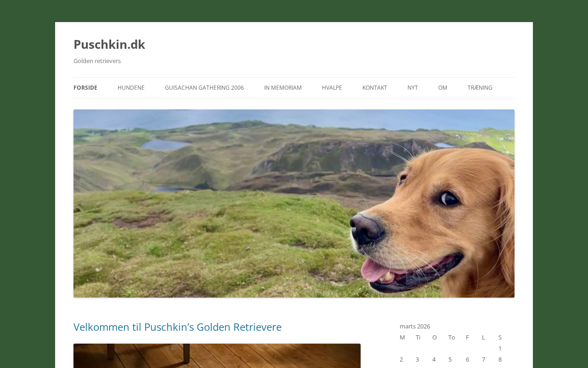Click the 'F' weekday column header
Viewport: 588px width, 368px height.
point(468,337)
